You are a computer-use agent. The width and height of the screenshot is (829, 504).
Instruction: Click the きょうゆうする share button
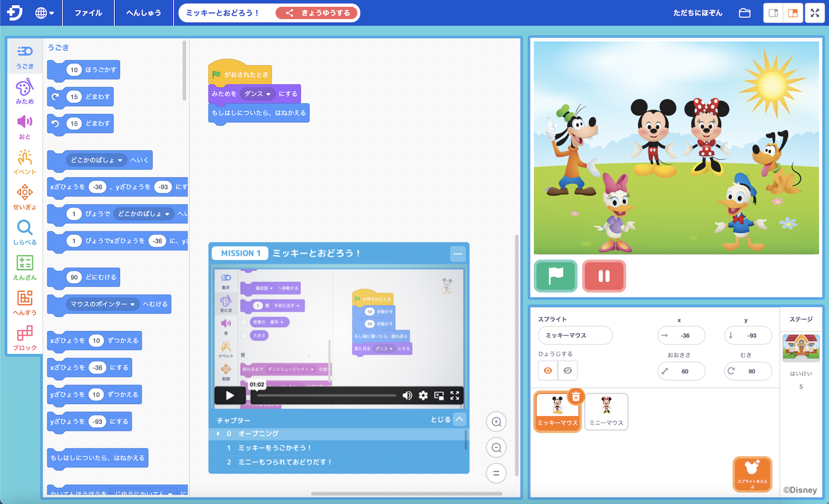coord(318,13)
